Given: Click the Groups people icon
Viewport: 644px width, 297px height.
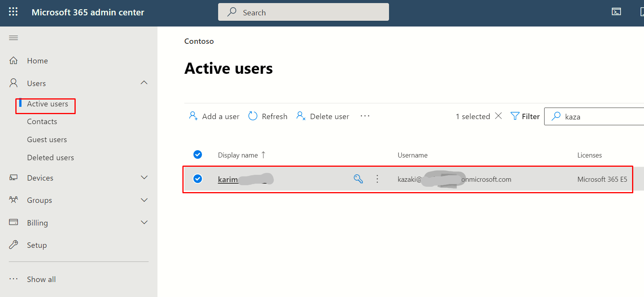Looking at the screenshot, I should (x=13, y=200).
